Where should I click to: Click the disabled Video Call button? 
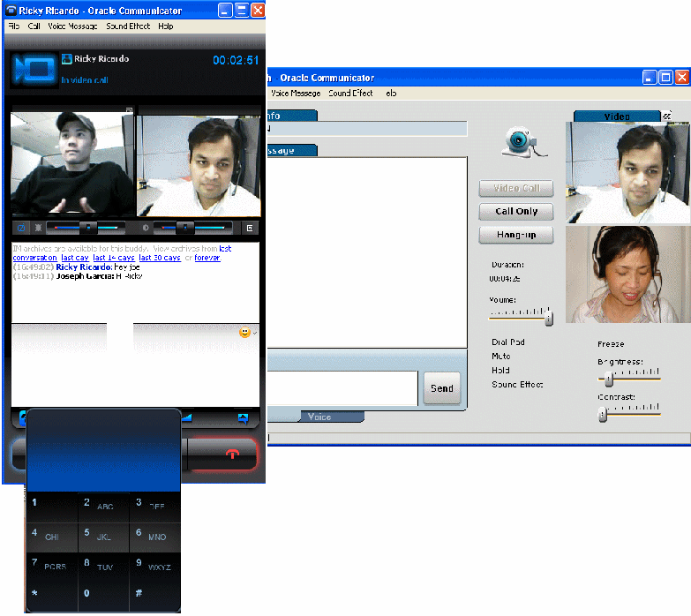[x=516, y=188]
